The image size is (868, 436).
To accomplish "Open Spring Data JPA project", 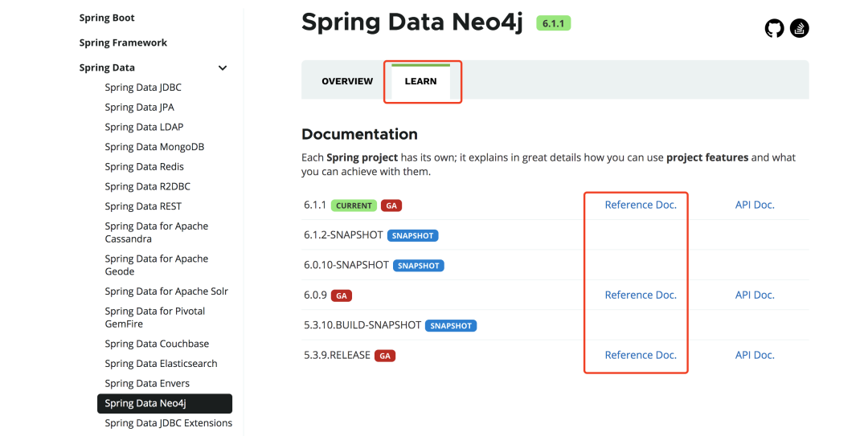I will (x=140, y=108).
